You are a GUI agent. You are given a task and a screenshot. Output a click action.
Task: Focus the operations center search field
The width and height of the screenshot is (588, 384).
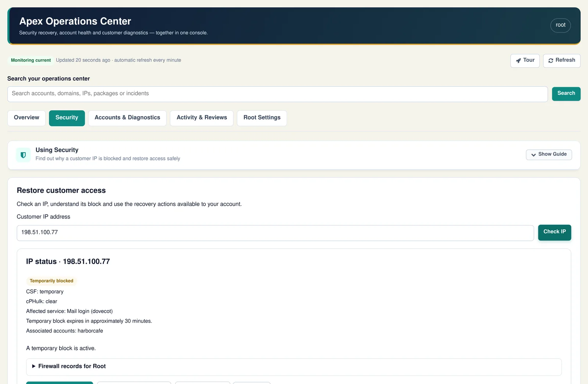(277, 94)
